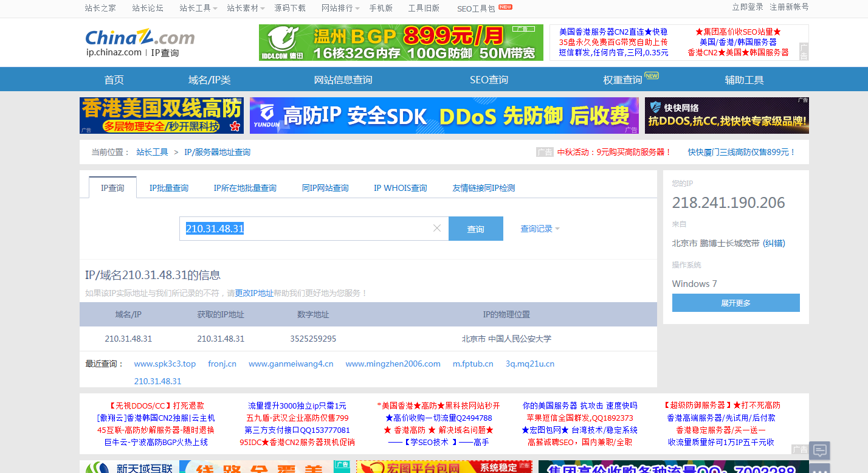The image size is (868, 473).
Task: Open the 网站信息查询 menu
Action: [x=343, y=80]
